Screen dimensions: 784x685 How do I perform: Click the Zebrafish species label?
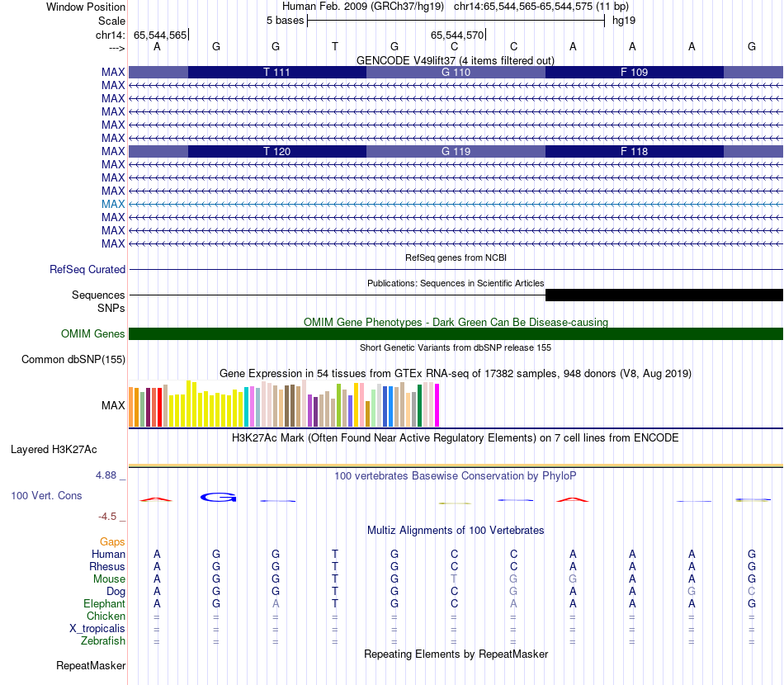pyautogui.click(x=103, y=640)
